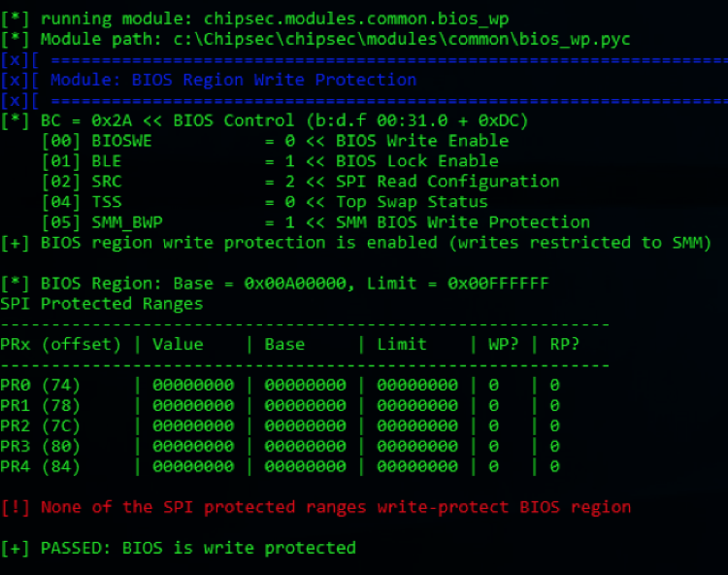Click the PR2 (7C) table row label
728x575 pixels.
tap(41, 425)
